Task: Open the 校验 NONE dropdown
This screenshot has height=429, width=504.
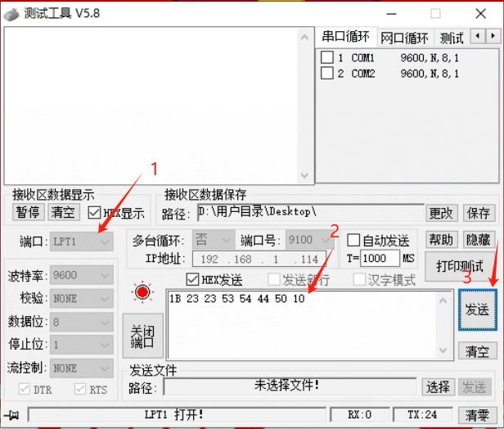Action: 82,299
